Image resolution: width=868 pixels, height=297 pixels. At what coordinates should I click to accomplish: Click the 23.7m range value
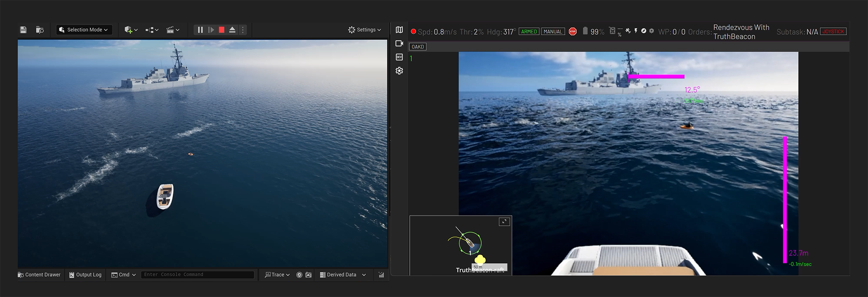799,253
